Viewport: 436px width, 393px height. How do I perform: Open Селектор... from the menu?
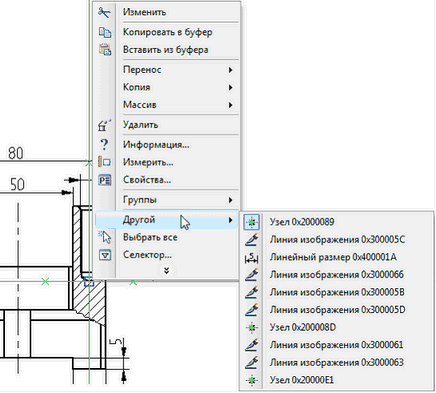(x=166, y=255)
